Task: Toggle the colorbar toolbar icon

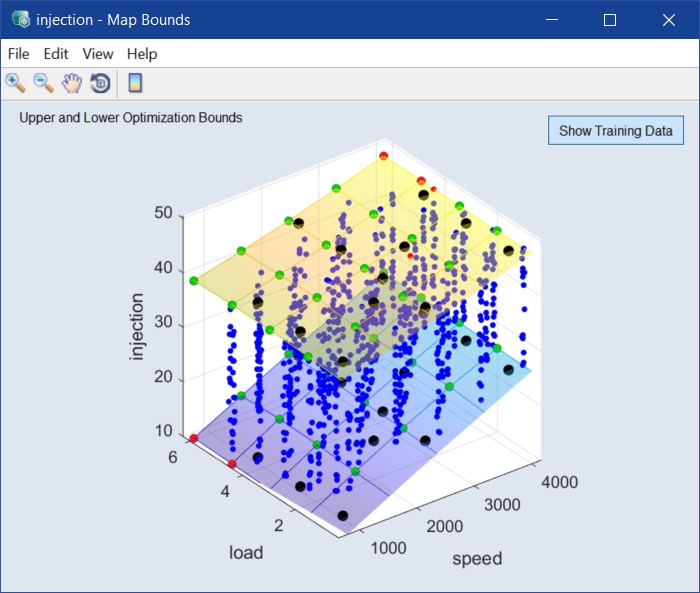Action: click(135, 84)
